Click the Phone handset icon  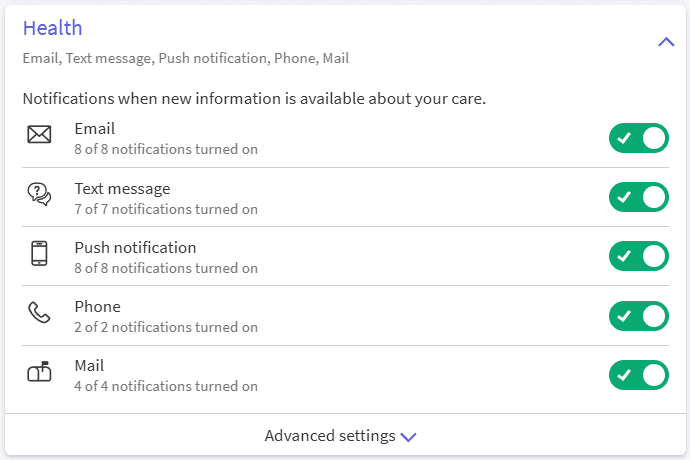[x=39, y=313]
